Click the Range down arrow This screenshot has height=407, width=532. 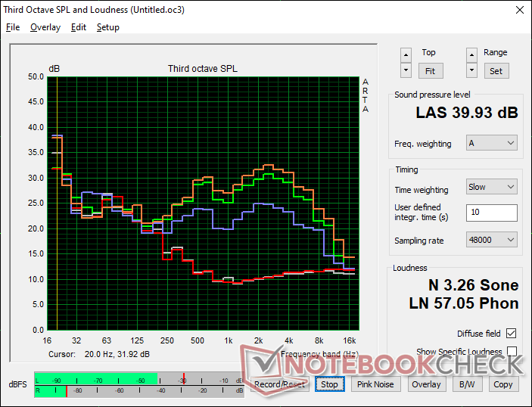tap(471, 70)
